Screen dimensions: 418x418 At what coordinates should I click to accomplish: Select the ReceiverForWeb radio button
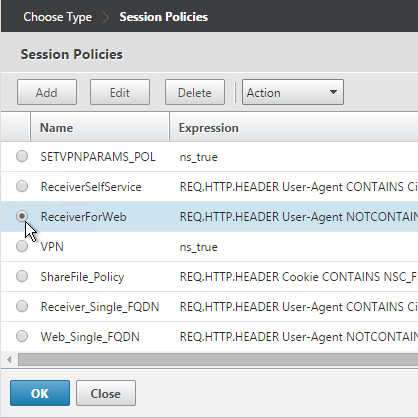point(22,216)
